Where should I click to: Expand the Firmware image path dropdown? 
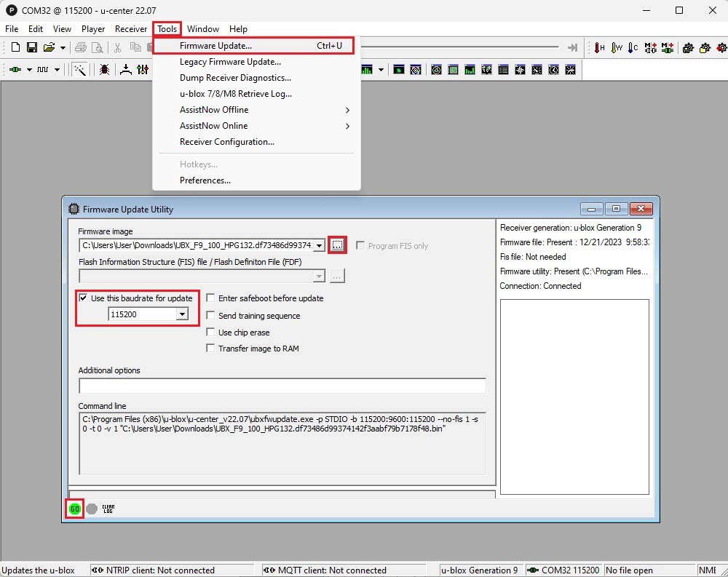coord(319,246)
